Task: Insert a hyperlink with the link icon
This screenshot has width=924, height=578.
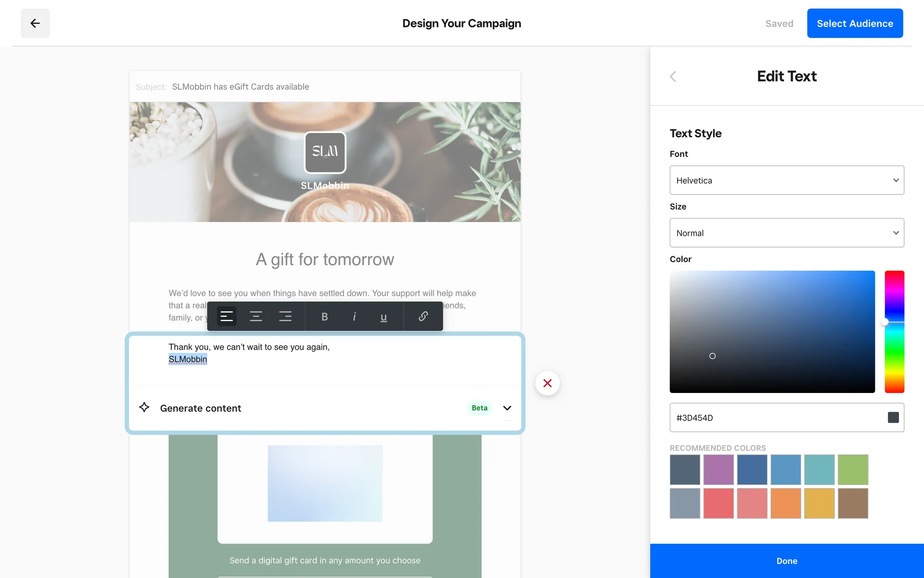Action: pos(423,316)
